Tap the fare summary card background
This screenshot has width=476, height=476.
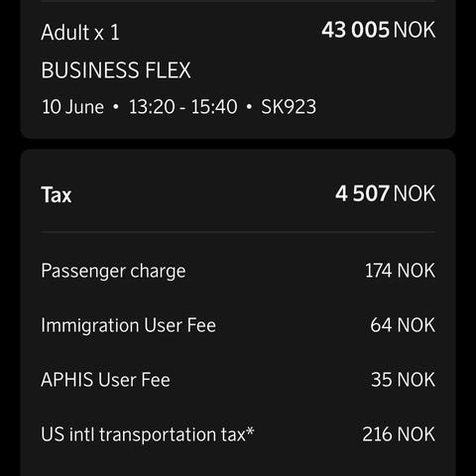tap(238, 67)
